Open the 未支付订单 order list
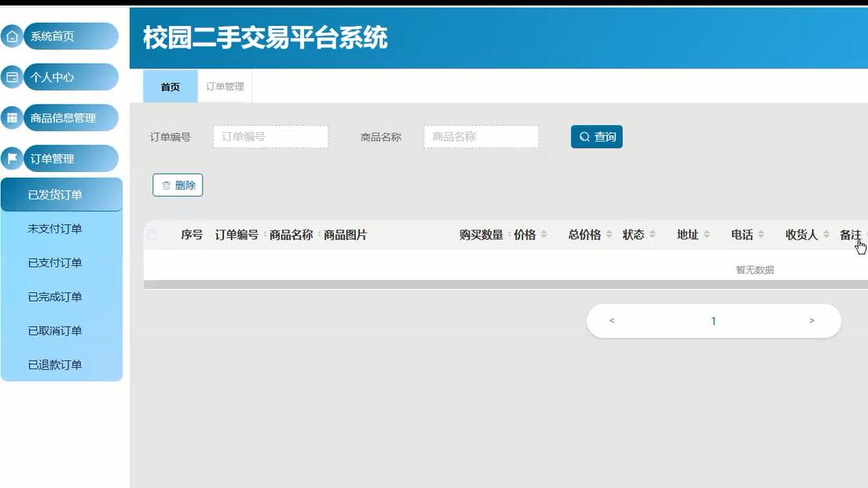 [x=60, y=228]
